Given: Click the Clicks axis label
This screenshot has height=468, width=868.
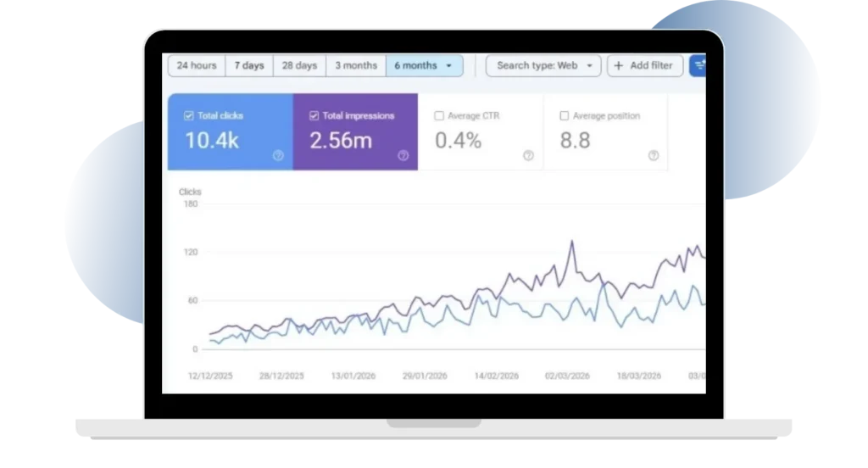Looking at the screenshot, I should click(x=190, y=192).
